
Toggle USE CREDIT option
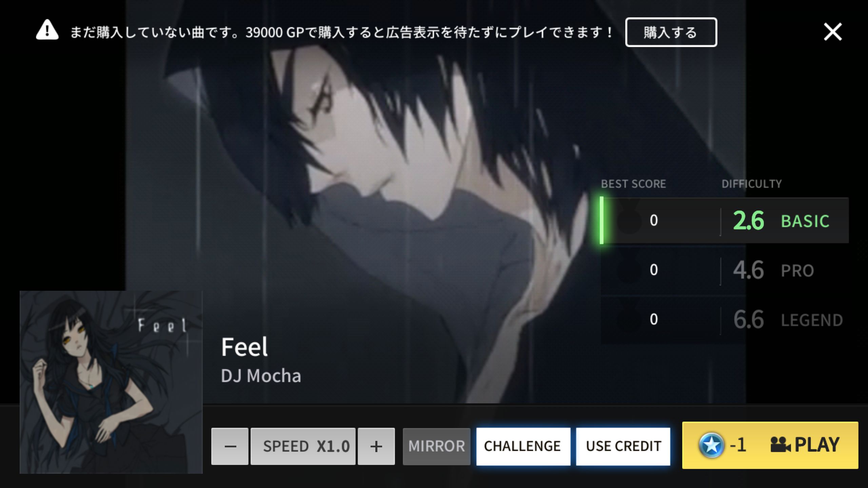[x=623, y=446]
